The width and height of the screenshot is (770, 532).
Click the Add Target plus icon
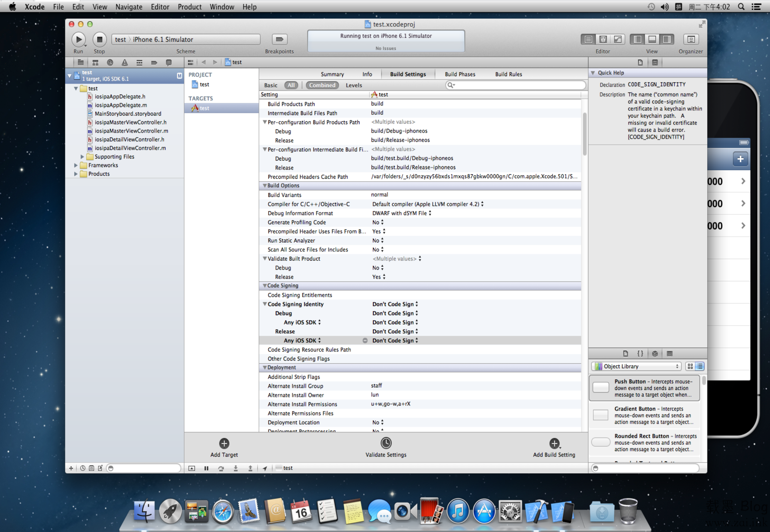(224, 443)
